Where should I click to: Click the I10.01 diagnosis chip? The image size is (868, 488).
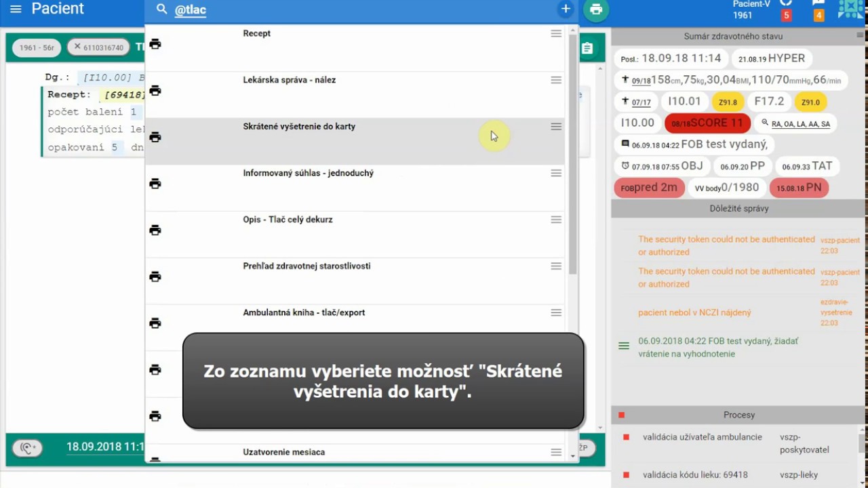pyautogui.click(x=684, y=102)
